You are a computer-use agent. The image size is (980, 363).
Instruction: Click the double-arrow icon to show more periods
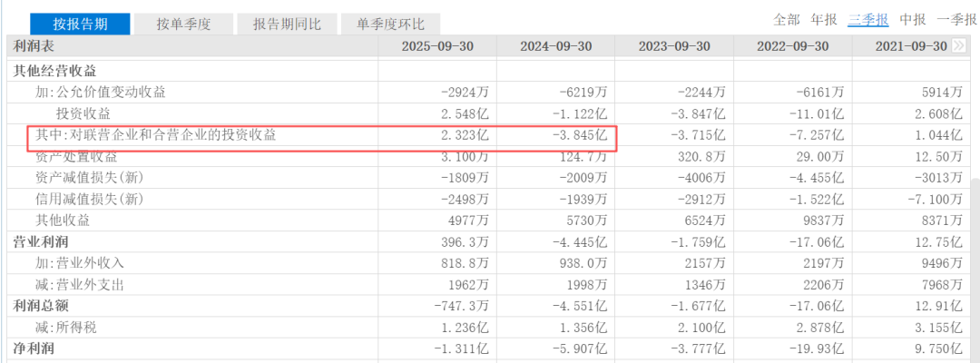pos(958,46)
